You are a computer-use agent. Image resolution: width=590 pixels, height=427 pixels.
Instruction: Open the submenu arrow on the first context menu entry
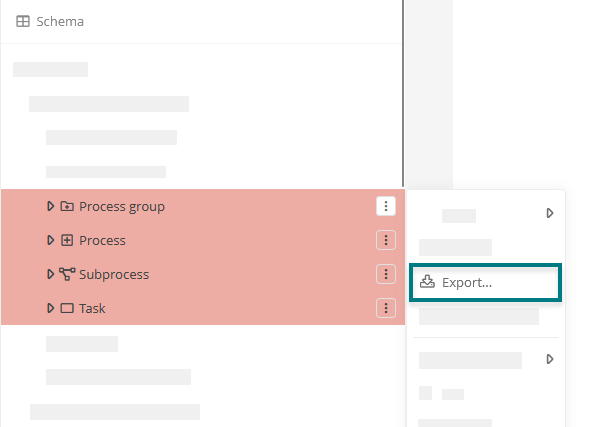(550, 213)
